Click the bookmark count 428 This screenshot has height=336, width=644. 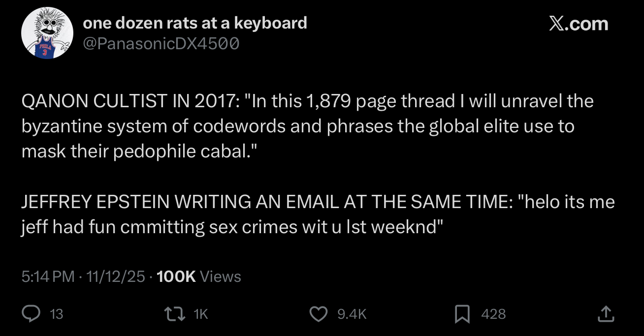pos(493,314)
